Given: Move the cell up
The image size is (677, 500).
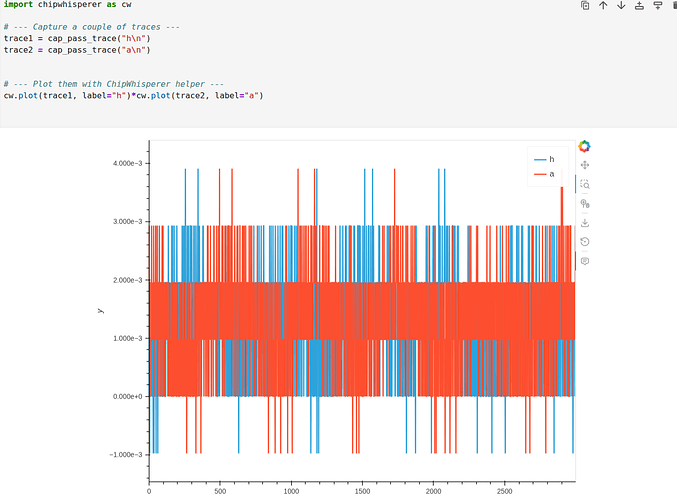Looking at the screenshot, I should [x=603, y=6].
